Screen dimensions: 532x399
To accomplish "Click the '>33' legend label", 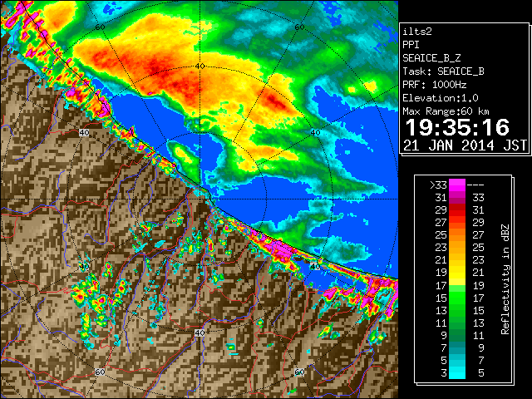I will [438, 185].
